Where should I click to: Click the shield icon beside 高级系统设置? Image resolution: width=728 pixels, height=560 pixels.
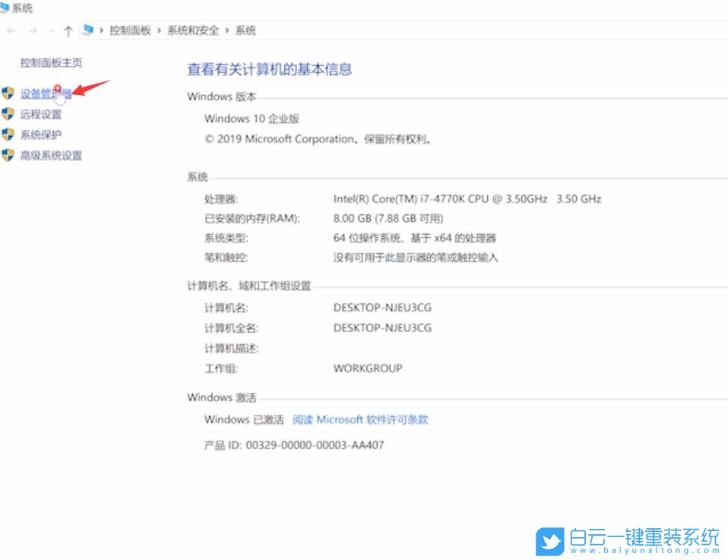pos(10,156)
